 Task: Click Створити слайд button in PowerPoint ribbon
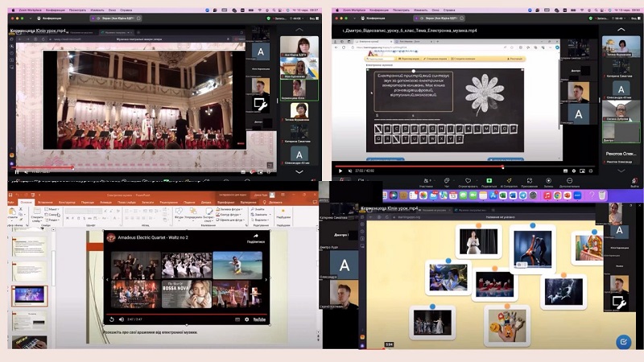[37, 215]
